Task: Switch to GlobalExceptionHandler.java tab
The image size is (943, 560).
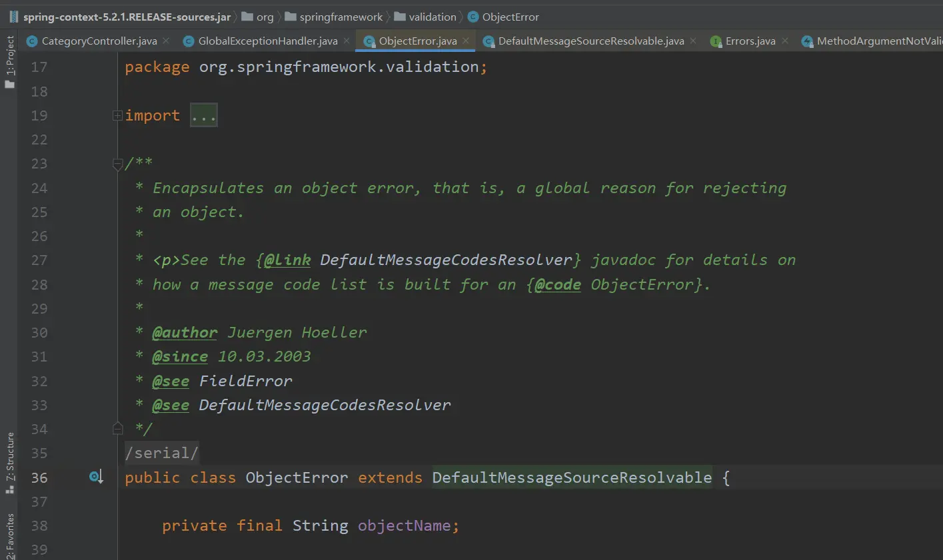Action: pyautogui.click(x=267, y=41)
